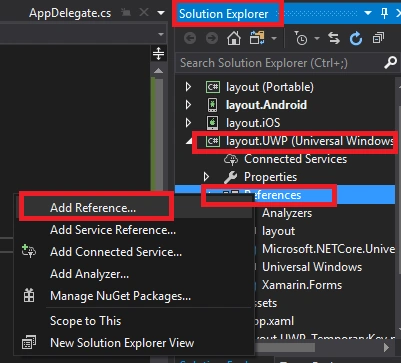401x363 pixels.
Task: Click Sync with Active Document icon
Action: [x=334, y=39]
